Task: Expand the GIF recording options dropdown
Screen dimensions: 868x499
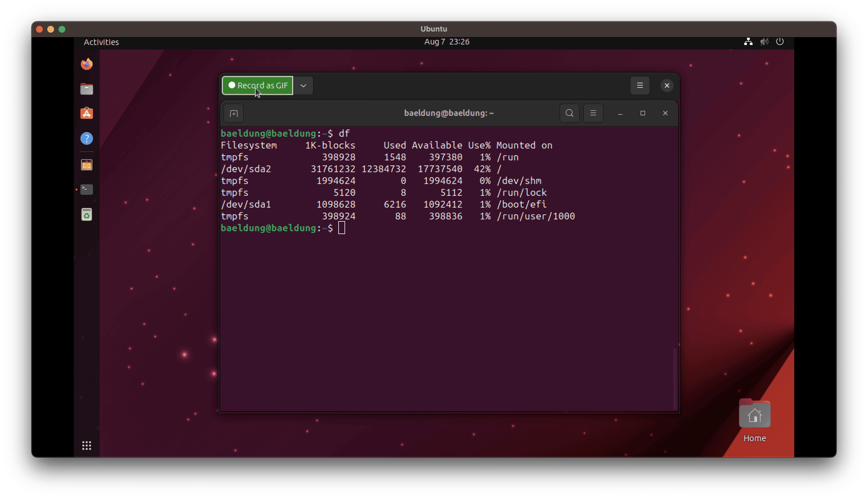Action: [304, 85]
